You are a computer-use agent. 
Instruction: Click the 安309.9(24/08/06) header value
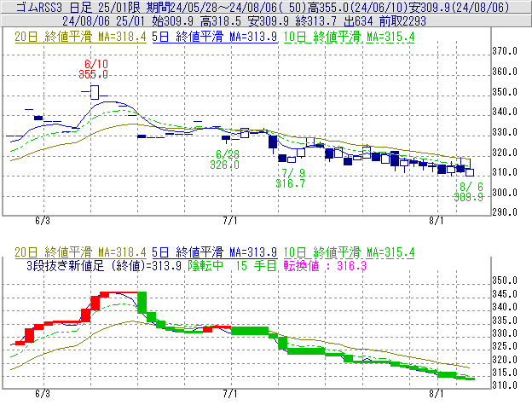tap(459, 7)
